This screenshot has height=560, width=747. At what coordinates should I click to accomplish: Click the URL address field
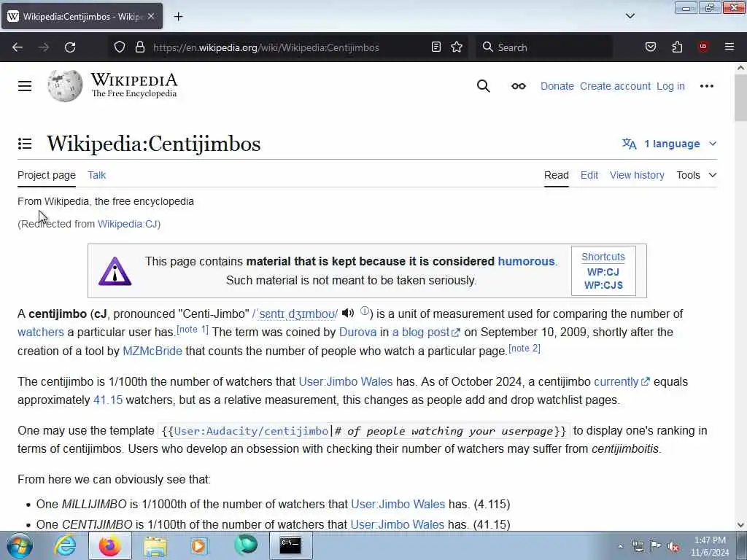266,47
